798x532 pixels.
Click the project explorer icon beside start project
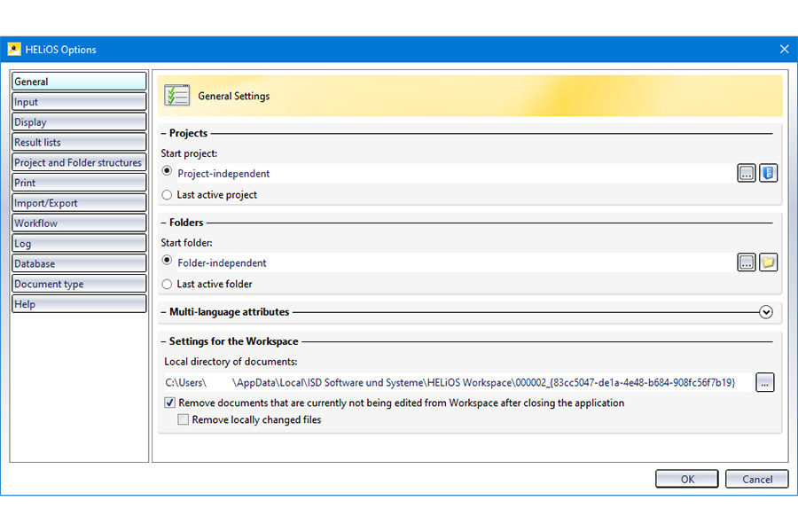[x=768, y=173]
